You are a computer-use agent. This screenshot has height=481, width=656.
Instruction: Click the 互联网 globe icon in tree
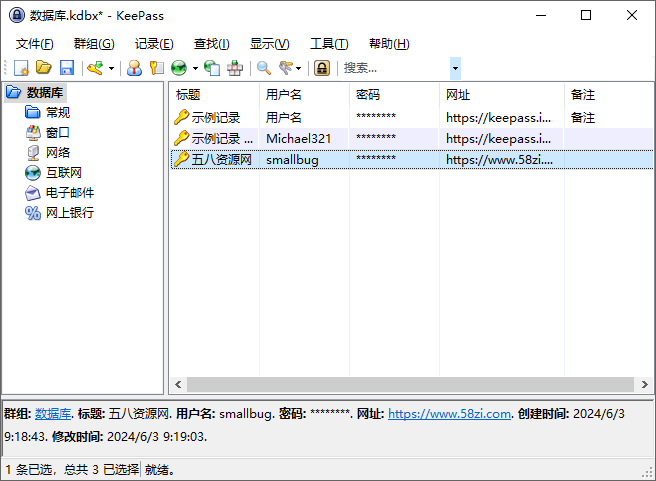33,173
